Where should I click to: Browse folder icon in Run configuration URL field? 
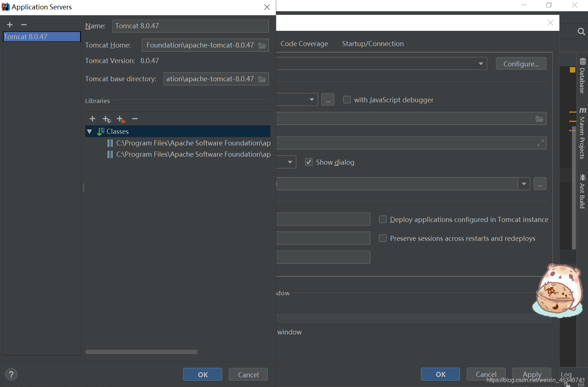(539, 119)
